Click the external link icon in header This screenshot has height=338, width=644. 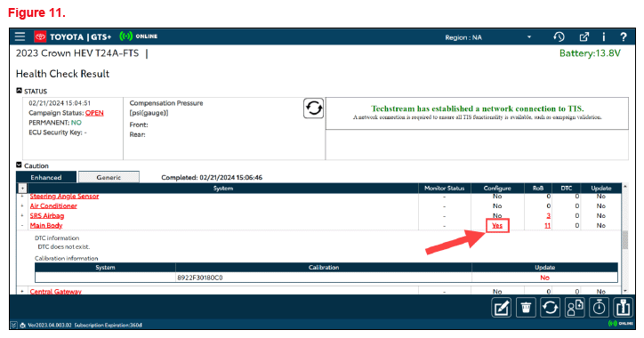click(x=584, y=37)
